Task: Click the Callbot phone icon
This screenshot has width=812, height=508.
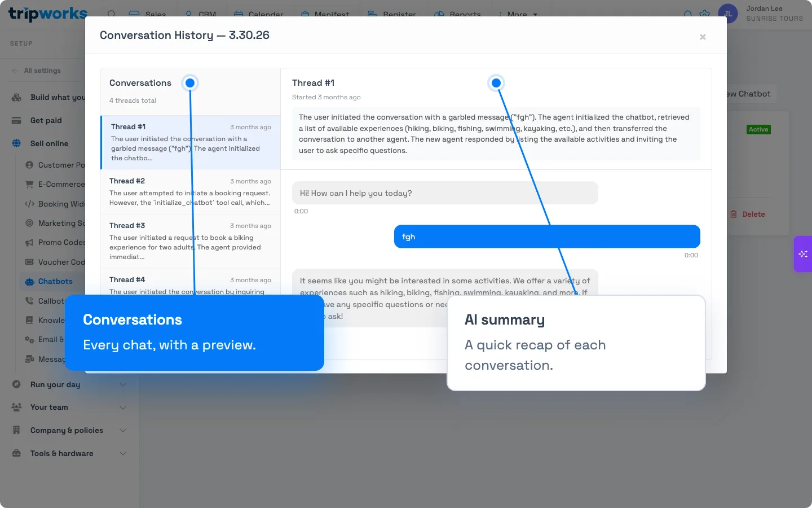Action: point(29,301)
